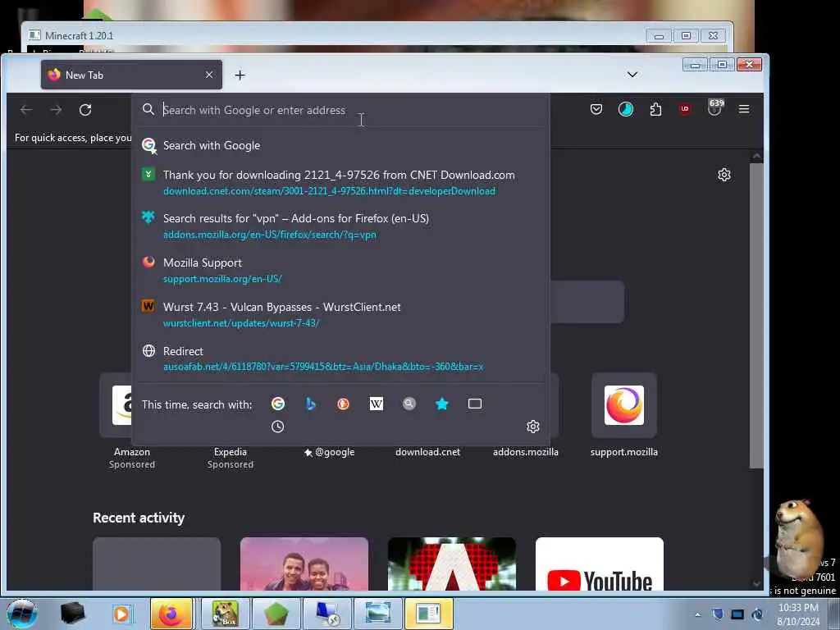
Task: Open the YouTube recent activity card
Action: [600, 564]
